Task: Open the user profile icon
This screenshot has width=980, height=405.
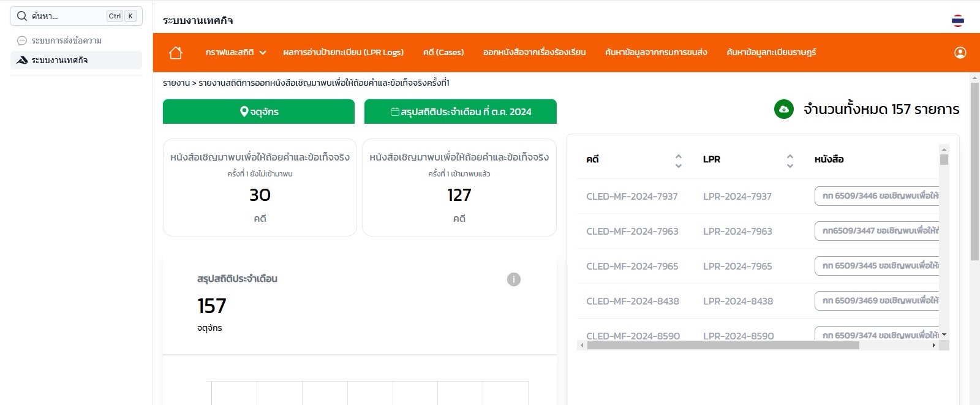Action: pos(960,53)
